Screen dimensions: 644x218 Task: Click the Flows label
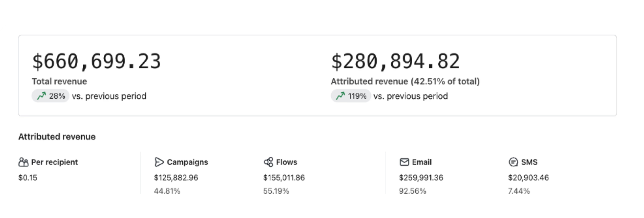286,162
